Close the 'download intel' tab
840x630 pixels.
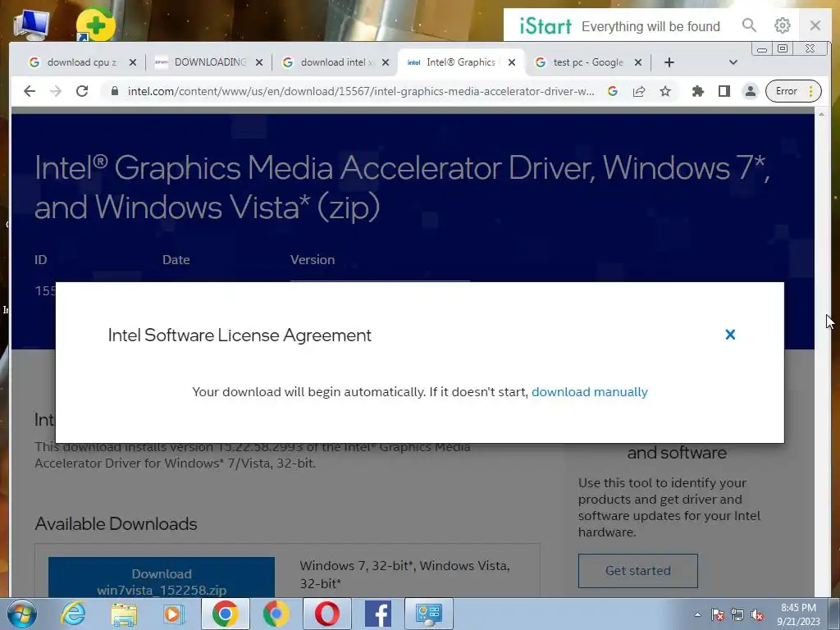(386, 62)
